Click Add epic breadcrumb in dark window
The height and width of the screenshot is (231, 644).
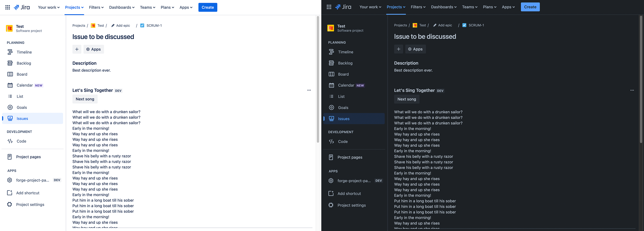coord(443,25)
